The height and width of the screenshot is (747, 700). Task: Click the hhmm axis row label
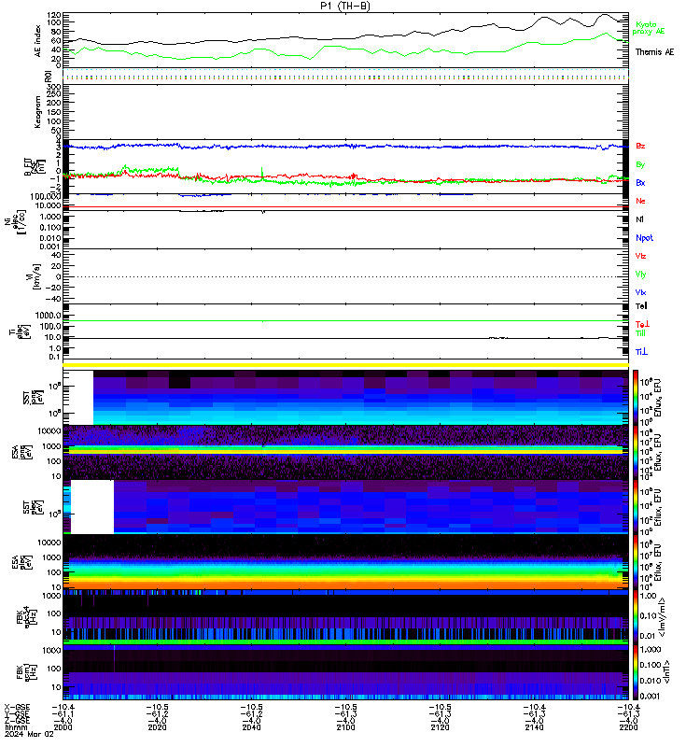[x=14, y=727]
